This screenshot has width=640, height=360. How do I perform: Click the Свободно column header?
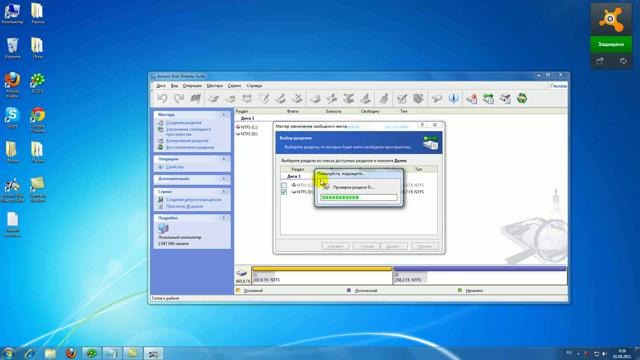[x=370, y=111]
